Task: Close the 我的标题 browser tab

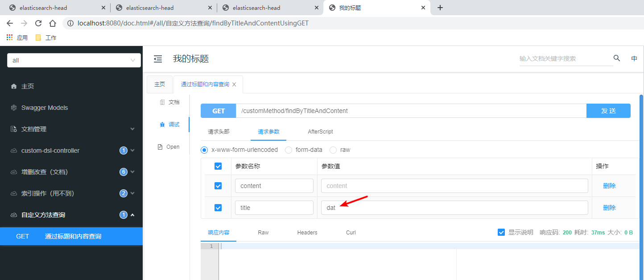Action: tap(423, 8)
